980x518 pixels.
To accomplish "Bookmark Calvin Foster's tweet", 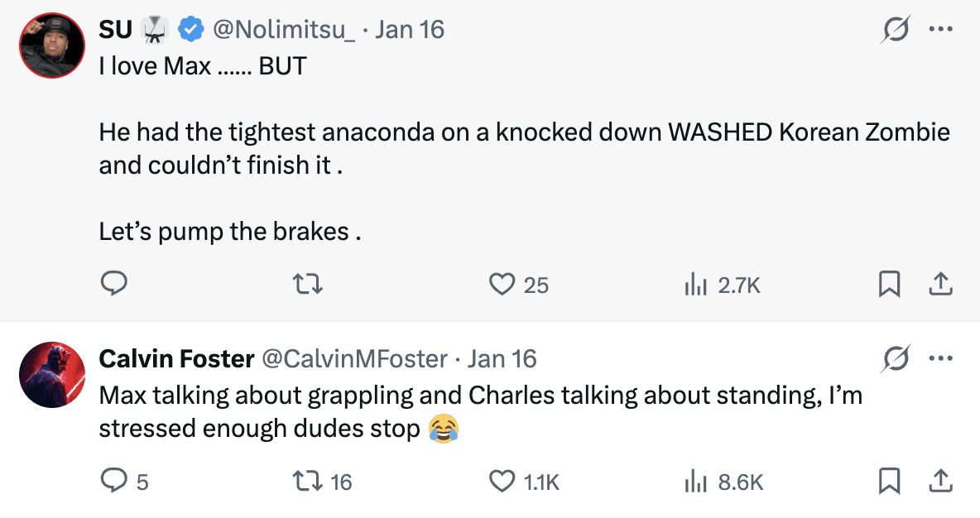I will point(889,481).
